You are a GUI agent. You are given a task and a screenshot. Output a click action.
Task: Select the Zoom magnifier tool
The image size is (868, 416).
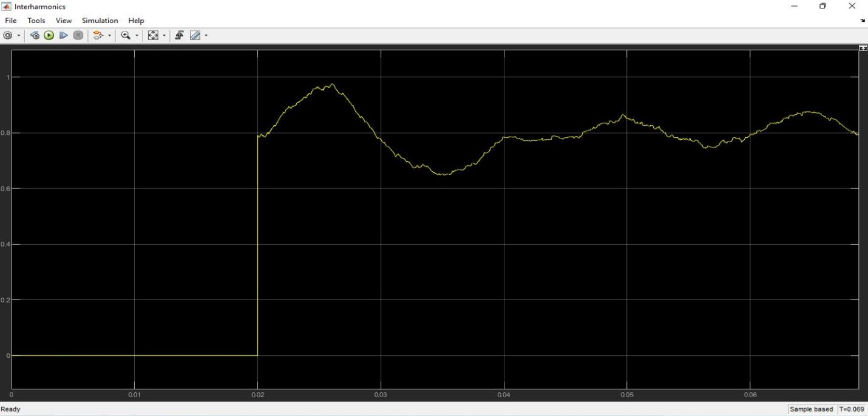[126, 35]
